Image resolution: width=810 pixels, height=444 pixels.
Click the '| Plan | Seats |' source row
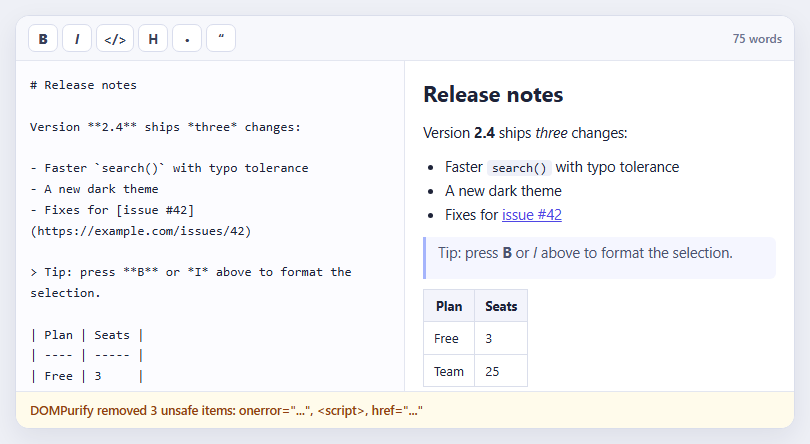(x=87, y=335)
